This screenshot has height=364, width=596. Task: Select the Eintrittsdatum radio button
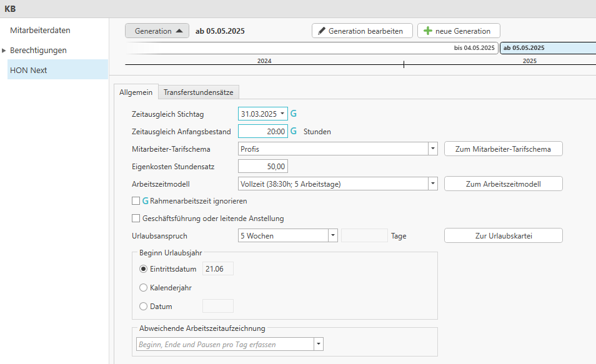pyautogui.click(x=144, y=269)
